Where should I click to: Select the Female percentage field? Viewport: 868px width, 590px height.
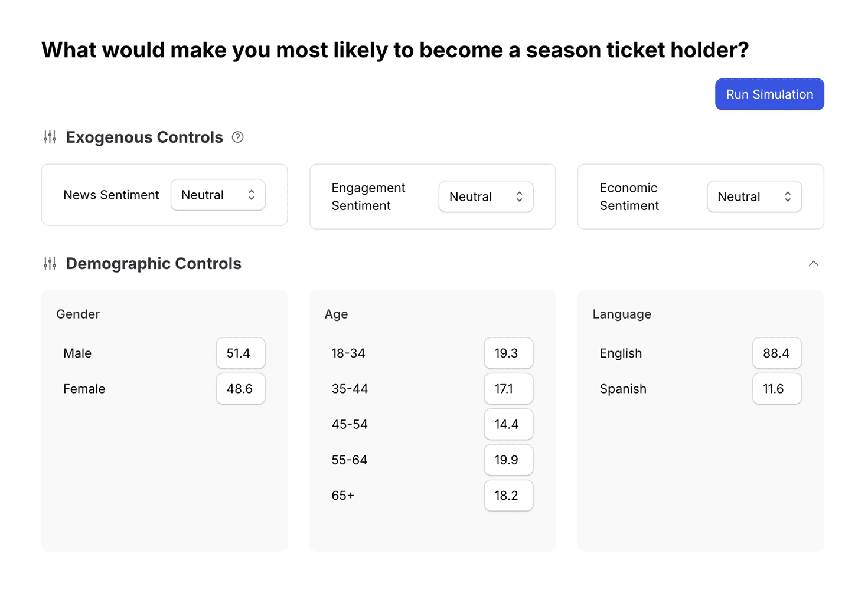(240, 389)
